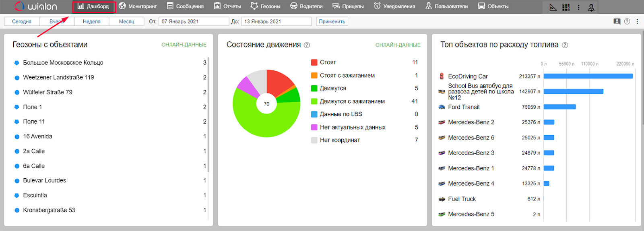Open the feedback chat icon

[x=617, y=21]
